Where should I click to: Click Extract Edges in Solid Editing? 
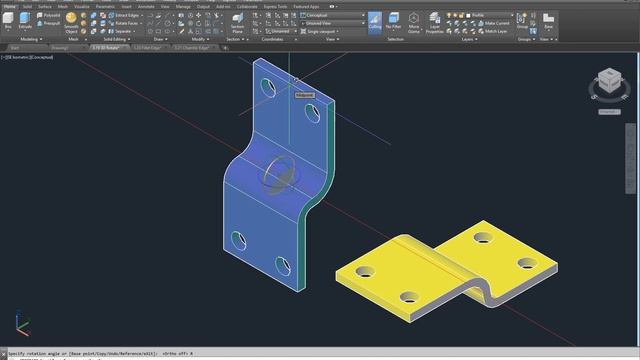[x=123, y=15]
